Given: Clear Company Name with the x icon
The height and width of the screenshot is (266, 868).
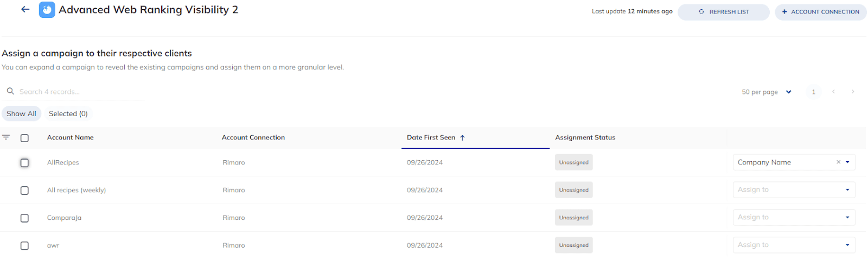Looking at the screenshot, I should 838,162.
